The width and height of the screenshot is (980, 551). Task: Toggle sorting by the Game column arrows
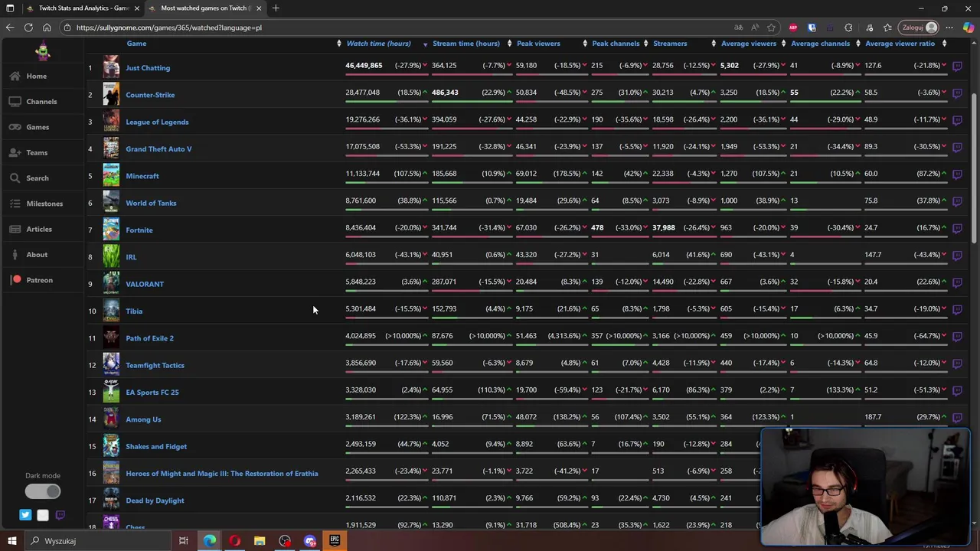coord(338,44)
